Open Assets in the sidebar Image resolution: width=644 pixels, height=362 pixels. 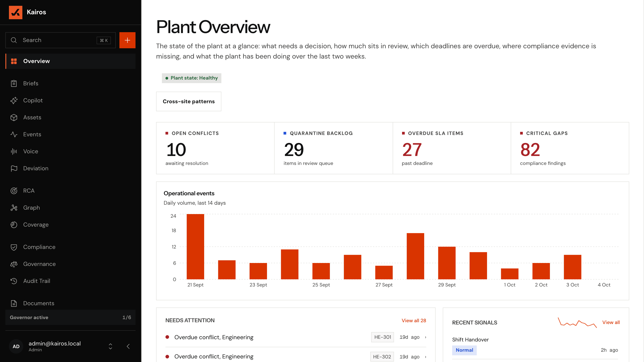pos(70,117)
